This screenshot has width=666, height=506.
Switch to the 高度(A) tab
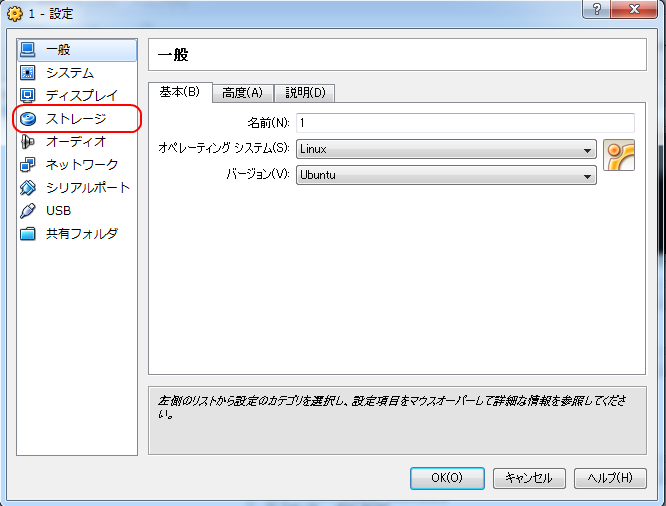click(243, 93)
